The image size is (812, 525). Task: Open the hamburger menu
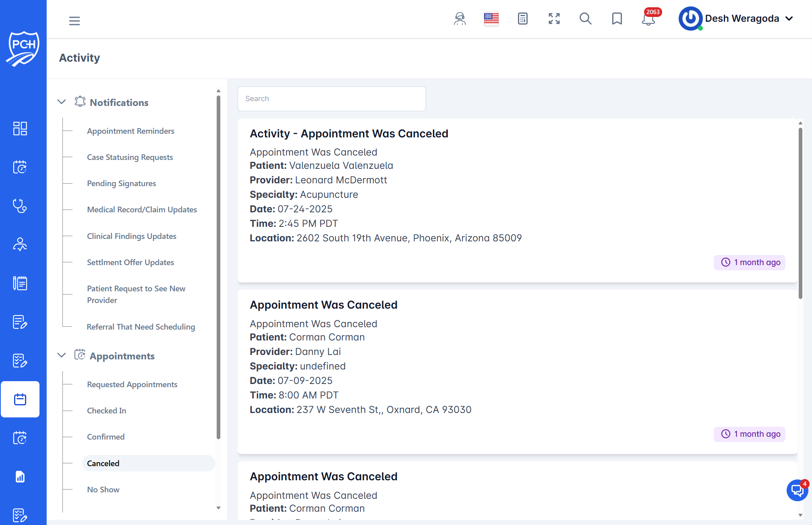point(75,21)
